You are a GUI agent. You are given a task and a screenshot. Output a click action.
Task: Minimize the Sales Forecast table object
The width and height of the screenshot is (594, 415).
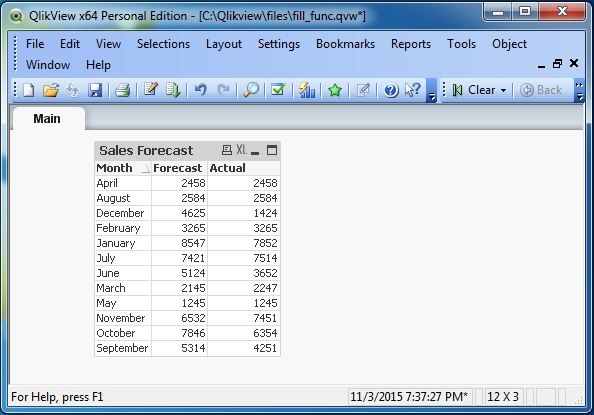click(255, 150)
